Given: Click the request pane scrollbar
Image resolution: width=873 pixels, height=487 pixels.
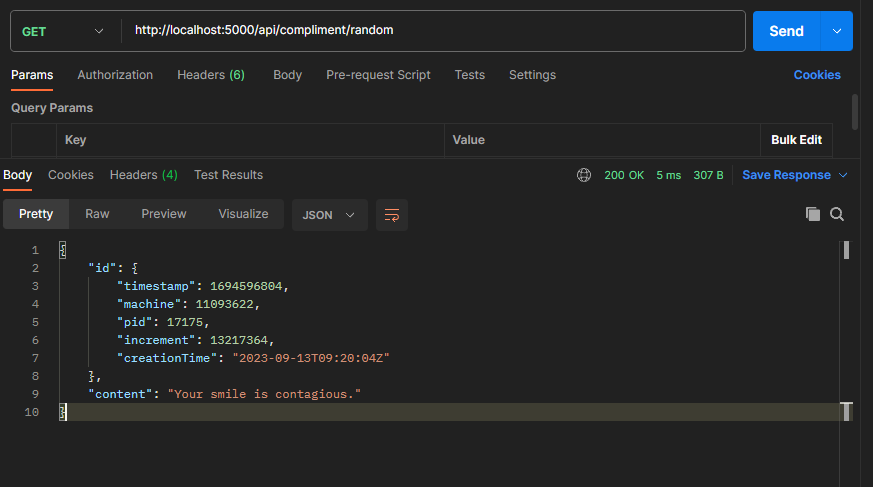Looking at the screenshot, I should pos(855,112).
